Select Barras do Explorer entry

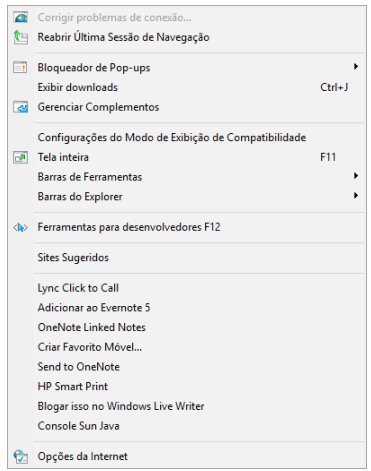(187, 196)
